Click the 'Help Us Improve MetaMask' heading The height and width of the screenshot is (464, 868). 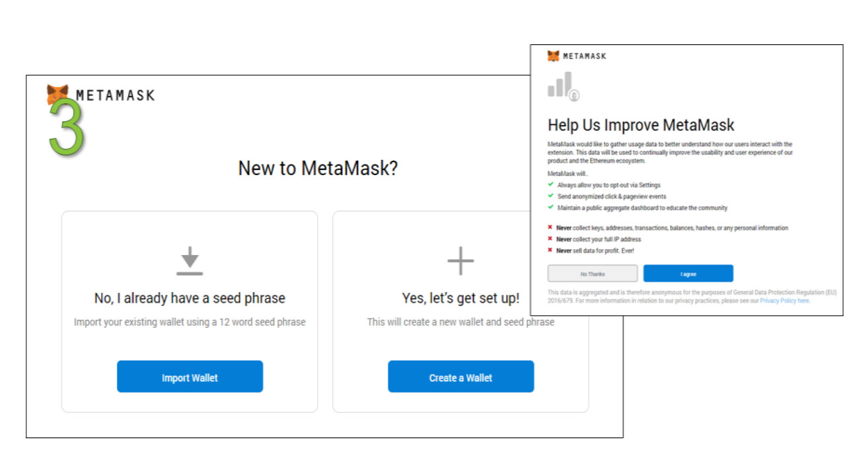(x=641, y=125)
